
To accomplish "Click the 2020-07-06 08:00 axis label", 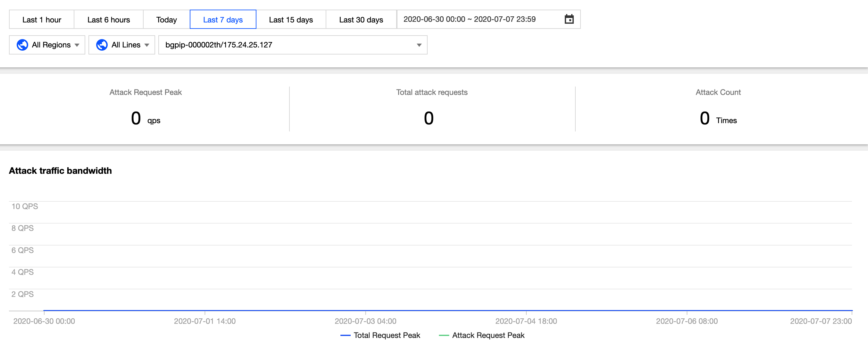I will (687, 321).
